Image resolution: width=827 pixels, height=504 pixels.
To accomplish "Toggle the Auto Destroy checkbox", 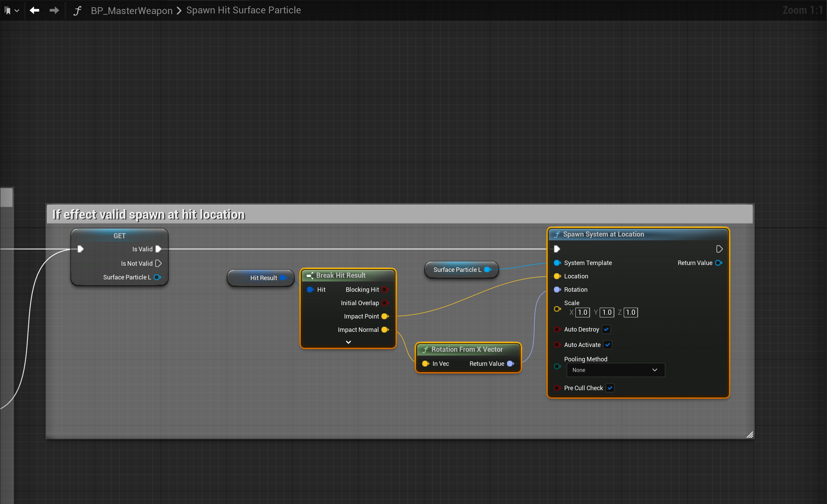I will click(606, 329).
